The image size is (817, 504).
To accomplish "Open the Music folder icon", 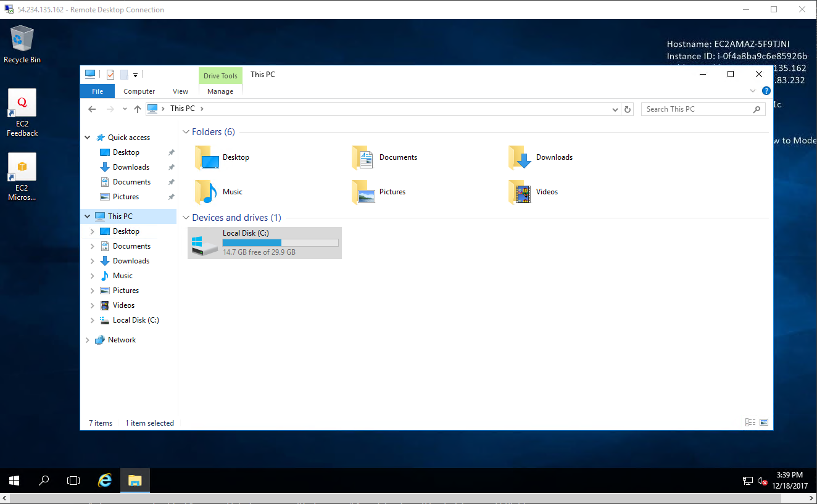I will (205, 192).
